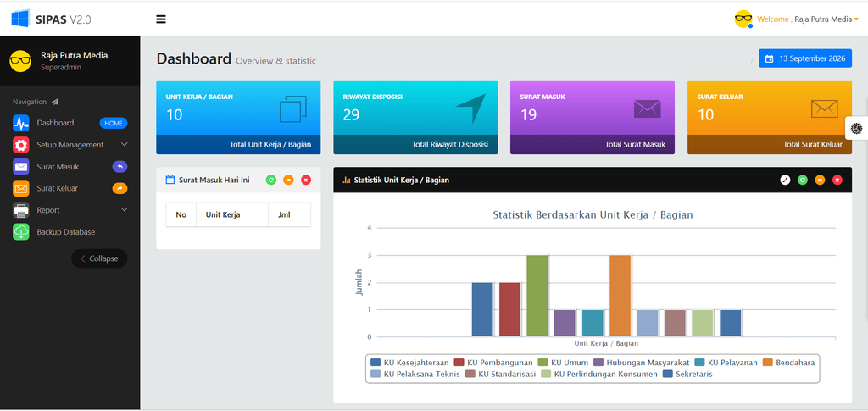Toggle Sekretaris legend series
The height and width of the screenshot is (411, 868).
[687, 375]
